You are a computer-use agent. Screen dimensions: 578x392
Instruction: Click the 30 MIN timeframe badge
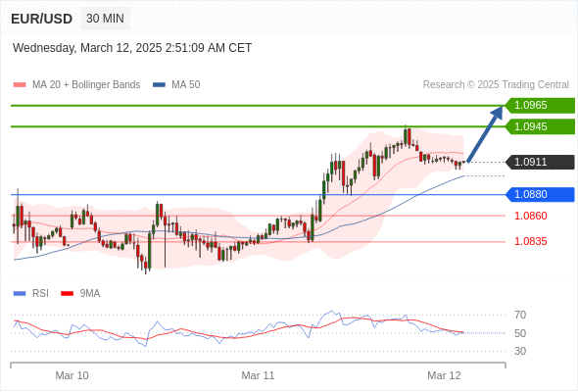[x=105, y=19]
